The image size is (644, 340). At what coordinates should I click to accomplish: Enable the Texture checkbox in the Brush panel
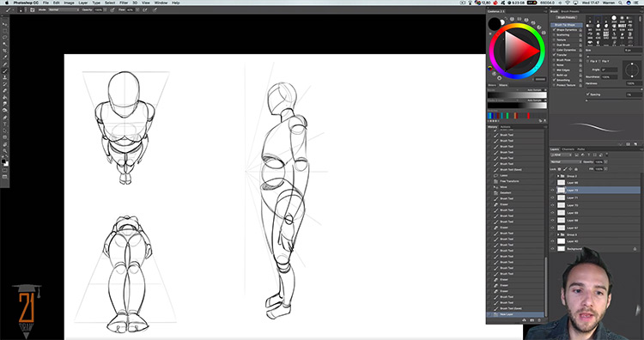(554, 39)
